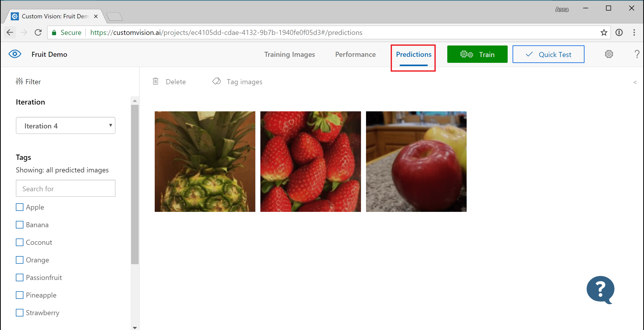Switch to the Performance tab
Viewport: 644px width, 330px height.
(x=355, y=54)
